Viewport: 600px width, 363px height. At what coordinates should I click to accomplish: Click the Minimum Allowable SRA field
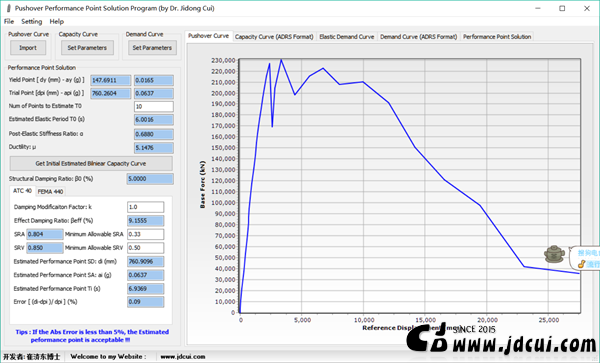[x=145, y=234]
